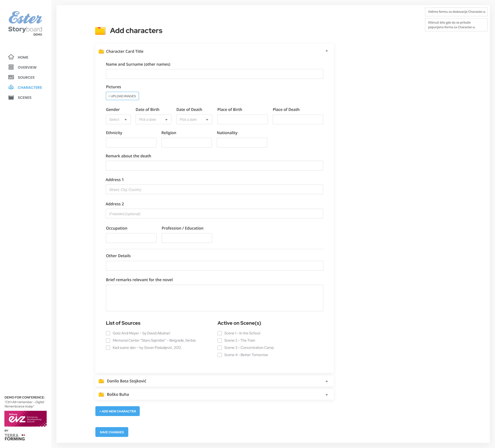The width and height of the screenshot is (495, 448).
Task: Click the Overview stacked-lines icon
Action: click(x=11, y=67)
